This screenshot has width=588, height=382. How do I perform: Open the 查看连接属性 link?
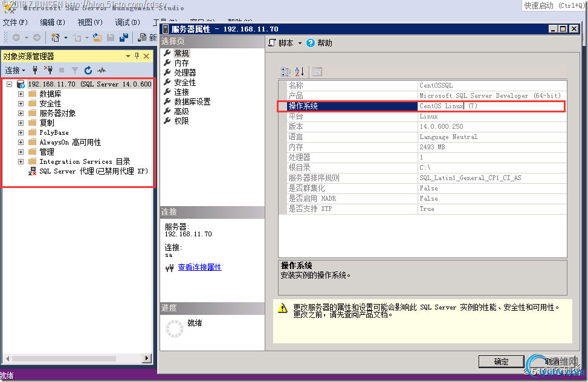point(199,267)
